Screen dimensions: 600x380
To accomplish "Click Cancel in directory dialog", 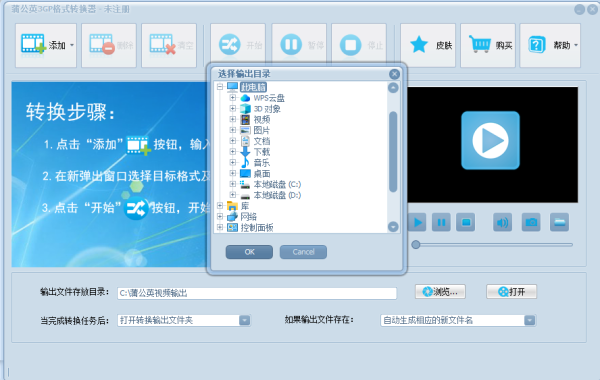I will pyautogui.click(x=303, y=252).
